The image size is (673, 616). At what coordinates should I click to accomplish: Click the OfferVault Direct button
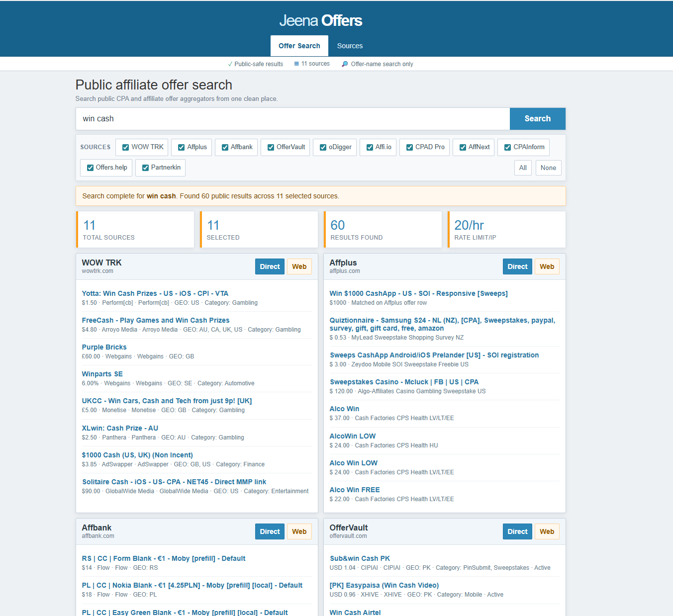tap(517, 531)
